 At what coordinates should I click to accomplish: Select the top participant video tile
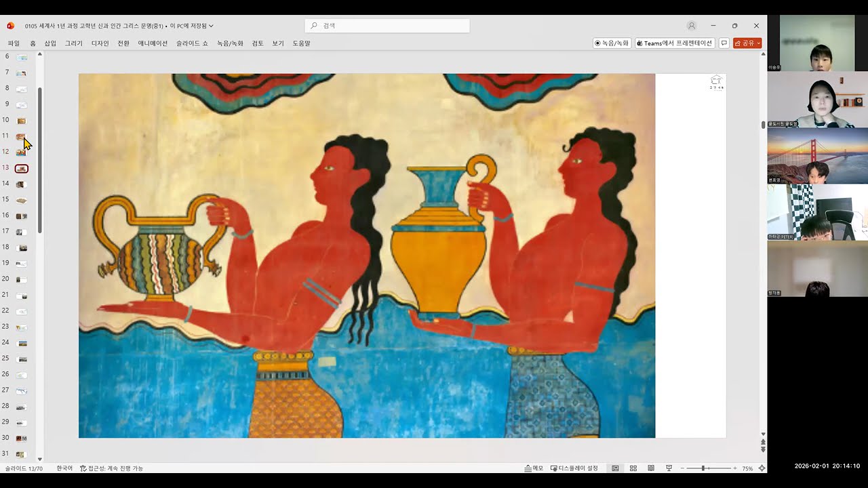817,43
